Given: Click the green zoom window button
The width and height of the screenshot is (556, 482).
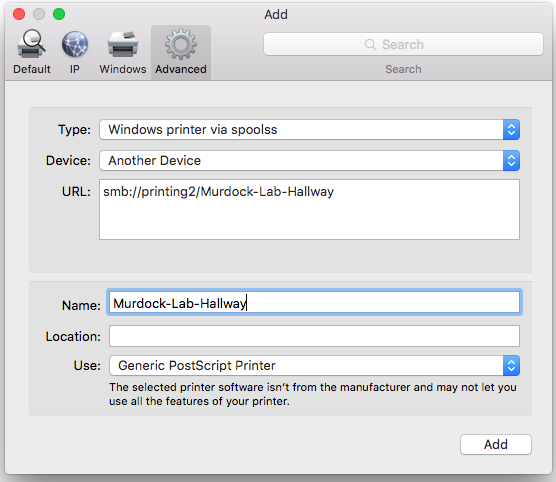Looking at the screenshot, I should 59,14.
